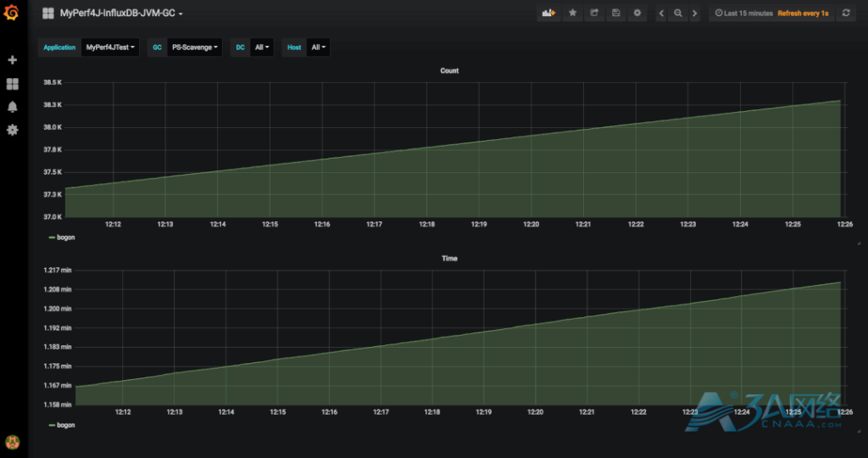Screen dimensions: 868x458
Task: Click the Application variable label
Action: 59,47
